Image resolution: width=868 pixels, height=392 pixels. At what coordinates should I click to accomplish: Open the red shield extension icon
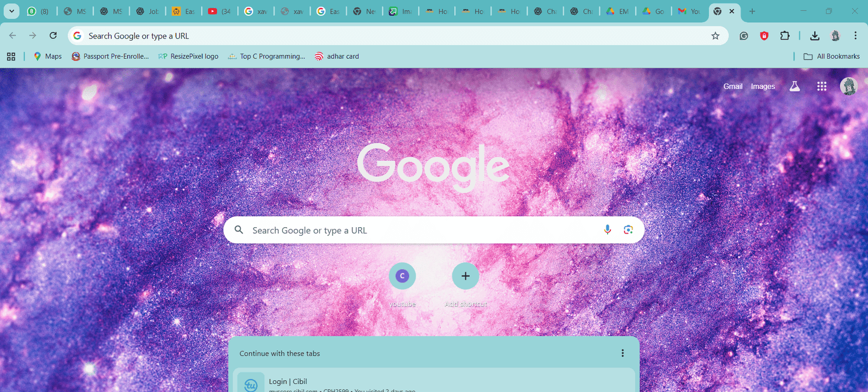click(764, 36)
